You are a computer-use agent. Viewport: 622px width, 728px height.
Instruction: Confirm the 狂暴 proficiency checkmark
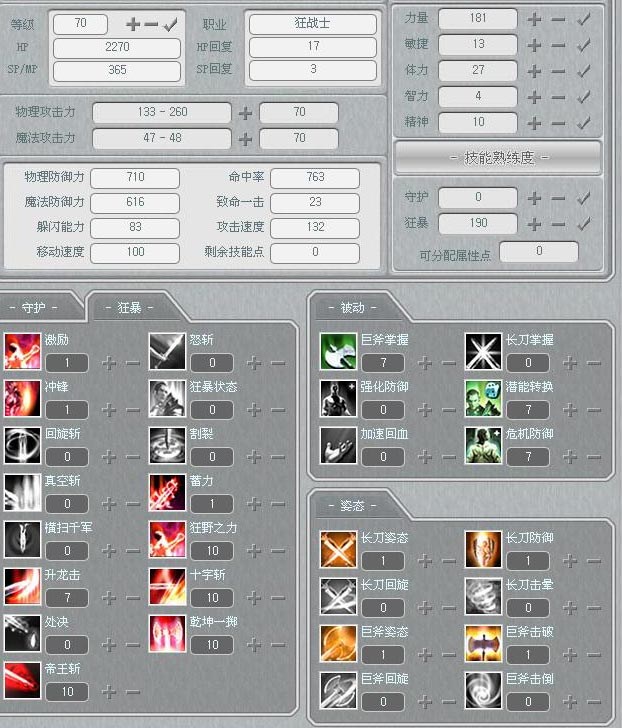583,224
